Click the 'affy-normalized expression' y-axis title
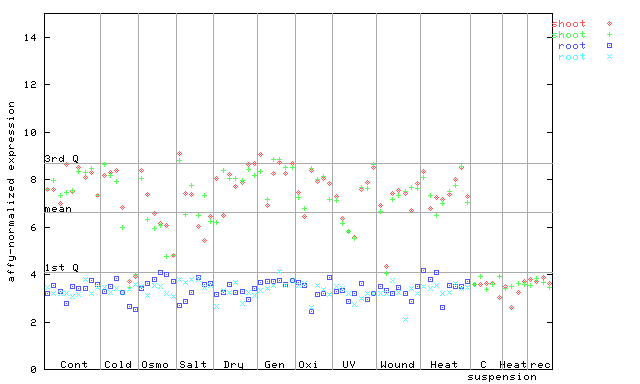Viewport: 640px width, 384px height. (x=11, y=191)
